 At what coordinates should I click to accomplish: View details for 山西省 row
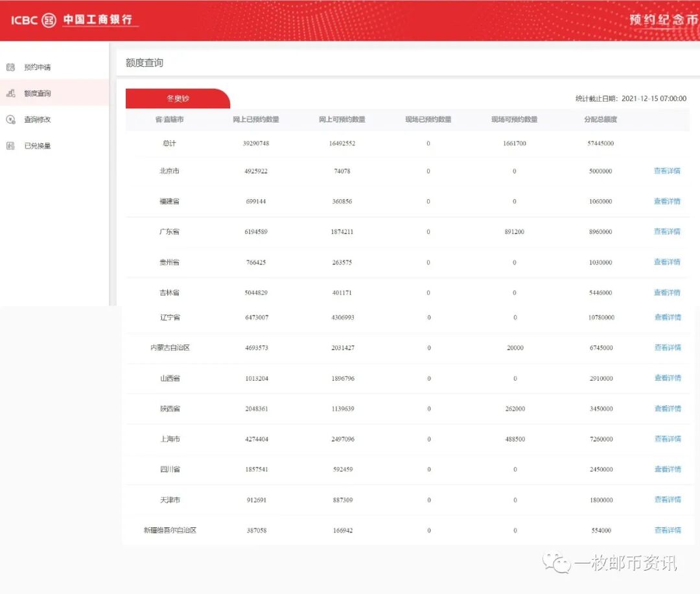coord(668,378)
